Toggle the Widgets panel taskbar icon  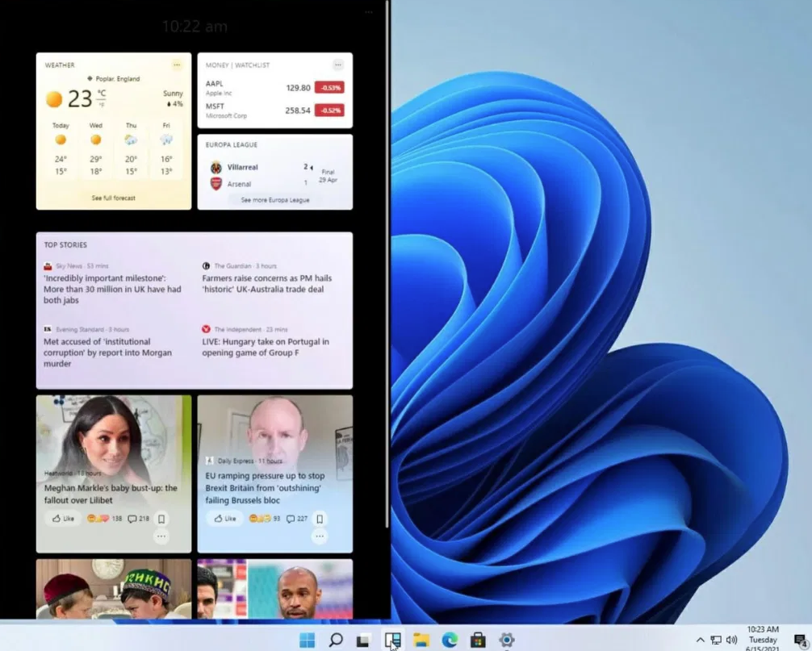[x=392, y=641]
